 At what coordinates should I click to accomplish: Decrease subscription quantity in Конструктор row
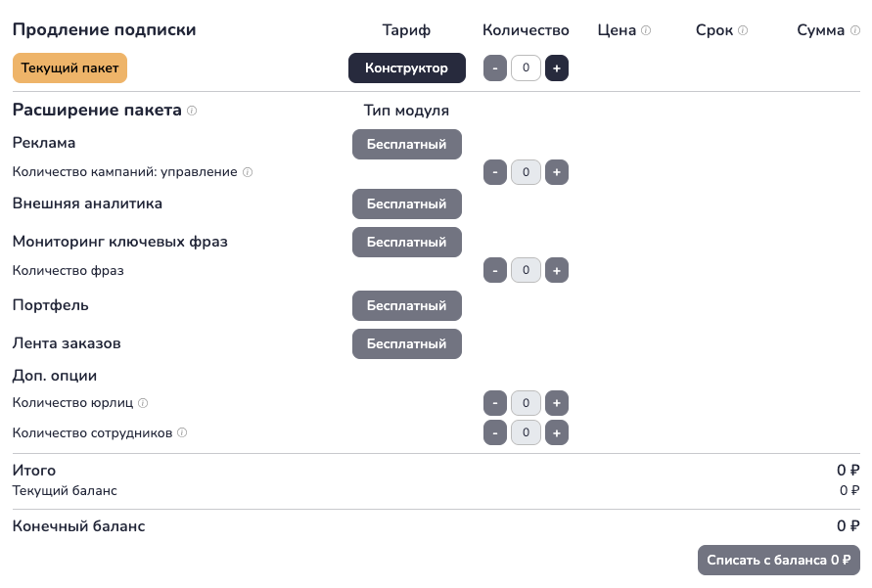(495, 68)
